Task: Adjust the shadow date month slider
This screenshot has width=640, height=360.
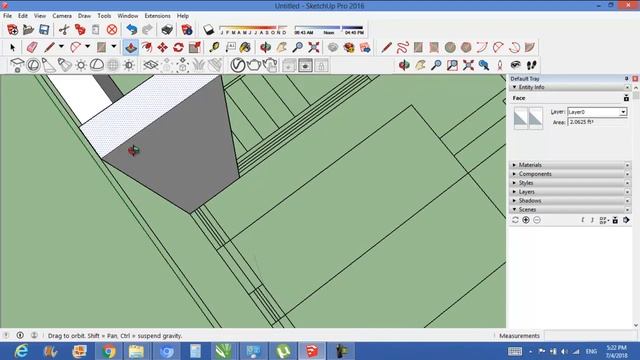Action: pos(253,30)
